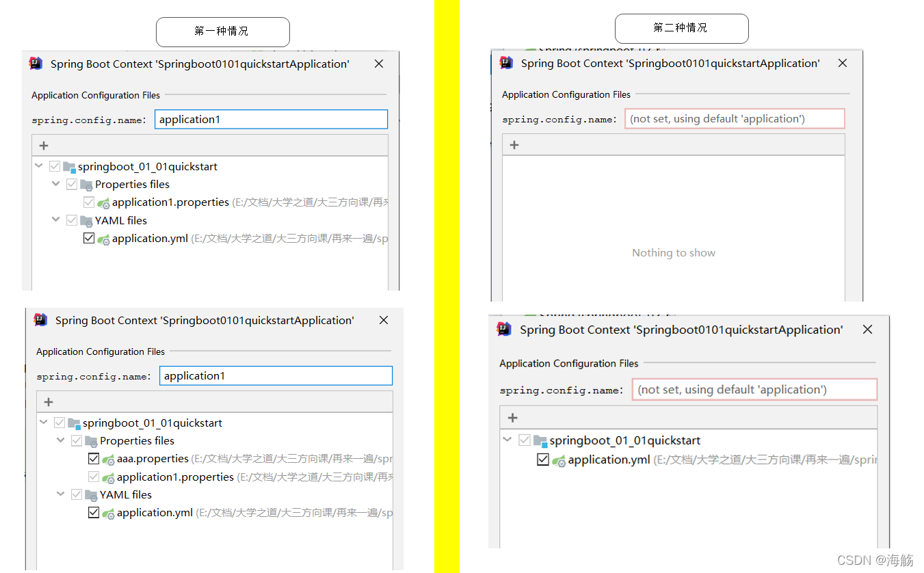Click Spring icon of application1.properties in bottom-left dialog

pos(108,478)
